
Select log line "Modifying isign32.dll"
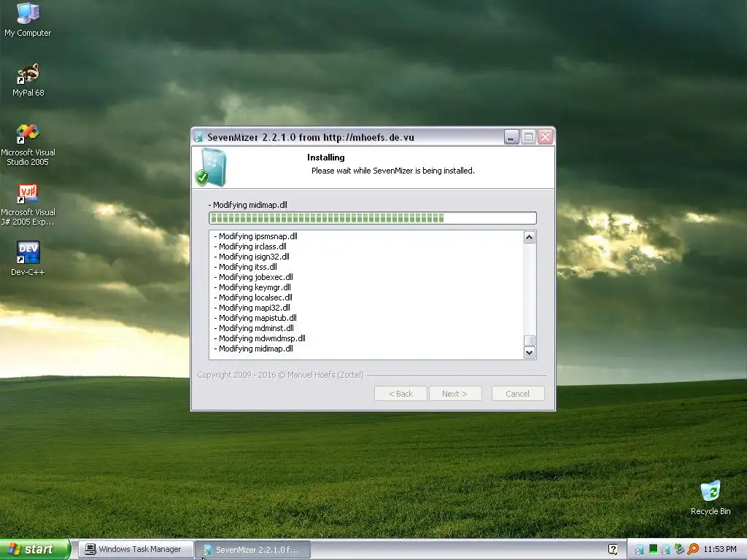(x=252, y=257)
